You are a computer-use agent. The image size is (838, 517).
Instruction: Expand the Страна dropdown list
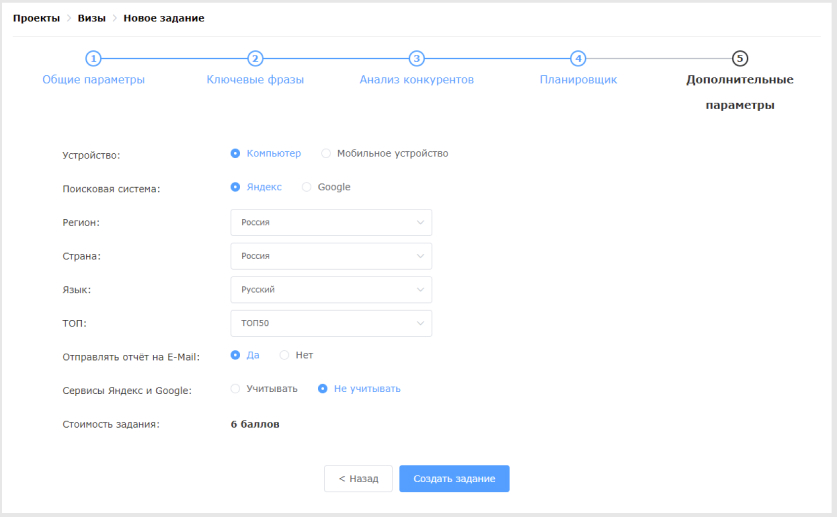[x=331, y=256]
